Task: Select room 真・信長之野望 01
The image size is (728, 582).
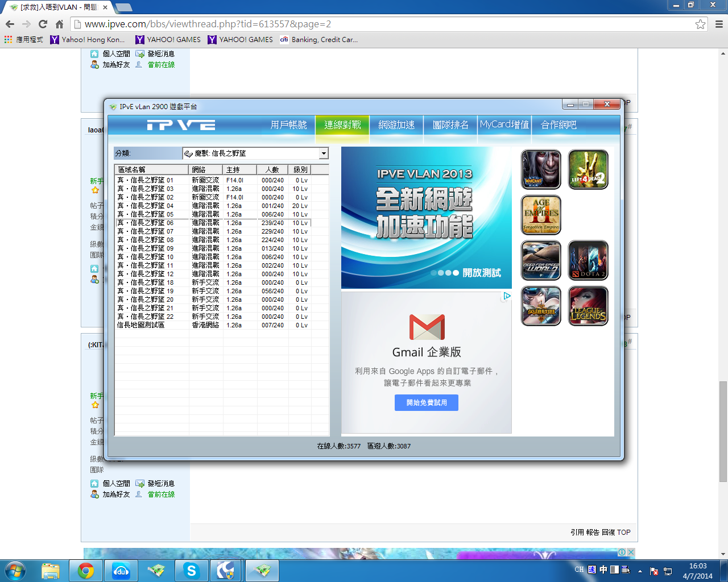Action: [x=213, y=180]
